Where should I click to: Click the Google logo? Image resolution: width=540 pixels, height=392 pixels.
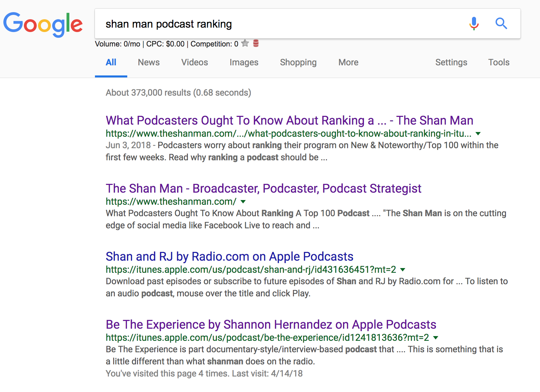click(43, 24)
